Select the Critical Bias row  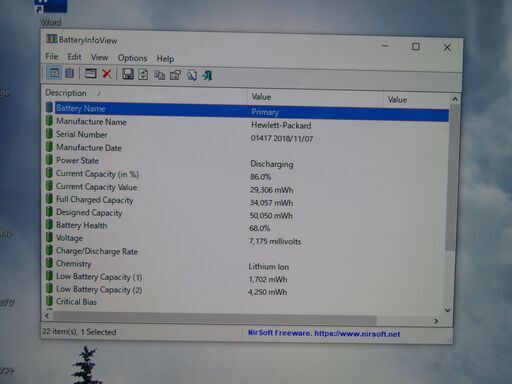(247, 302)
